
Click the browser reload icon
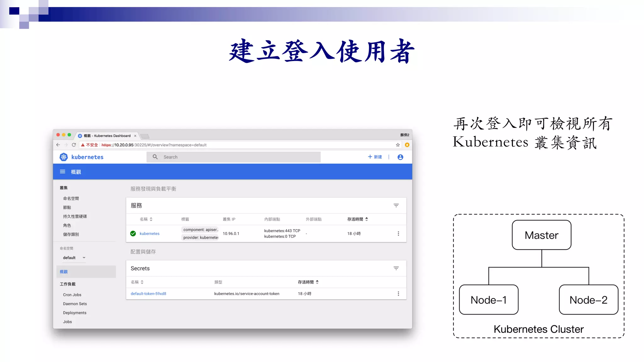click(x=74, y=145)
